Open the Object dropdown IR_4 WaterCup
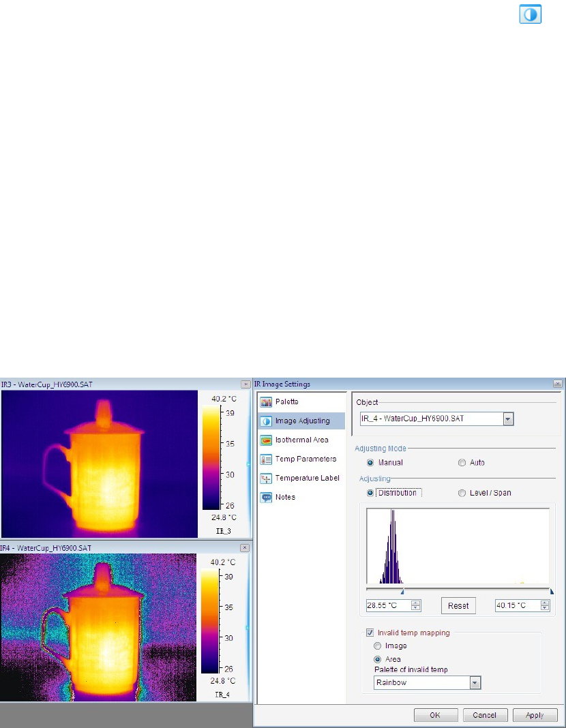 [x=437, y=419]
